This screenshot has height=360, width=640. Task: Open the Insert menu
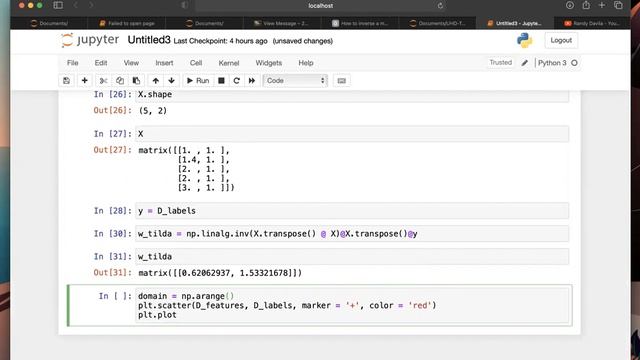coord(164,63)
